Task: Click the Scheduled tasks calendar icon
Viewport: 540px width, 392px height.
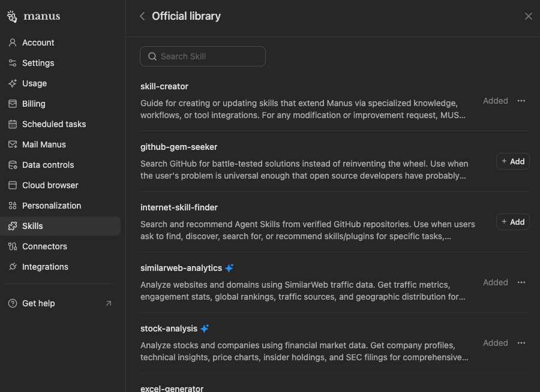Action: tap(13, 124)
